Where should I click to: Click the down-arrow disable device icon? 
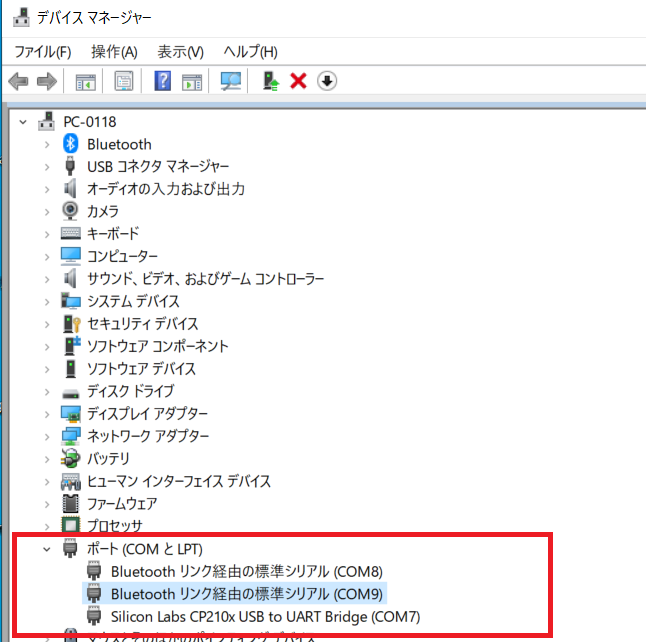[x=326, y=81]
